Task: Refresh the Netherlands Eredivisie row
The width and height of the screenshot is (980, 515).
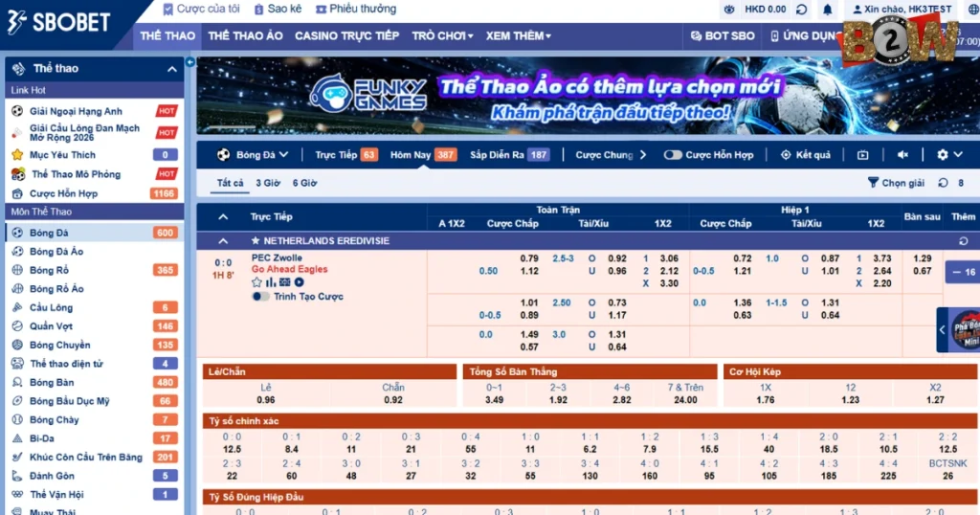Action: click(x=963, y=240)
